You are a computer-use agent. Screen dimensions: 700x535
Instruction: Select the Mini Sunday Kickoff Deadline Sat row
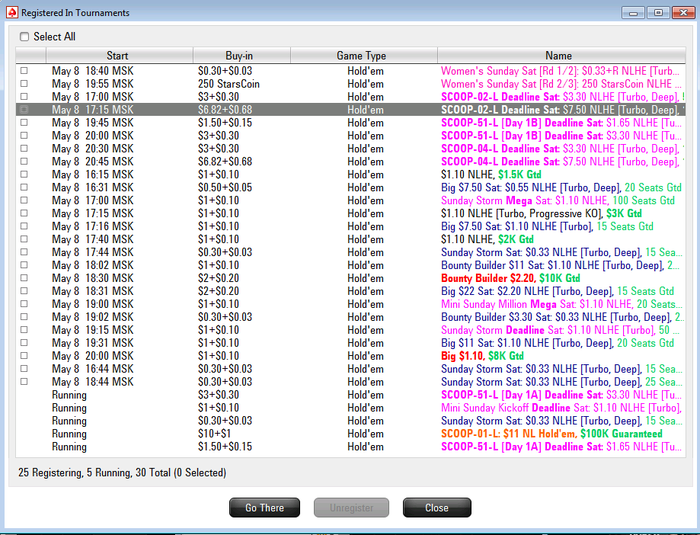pyautogui.click(x=350, y=408)
